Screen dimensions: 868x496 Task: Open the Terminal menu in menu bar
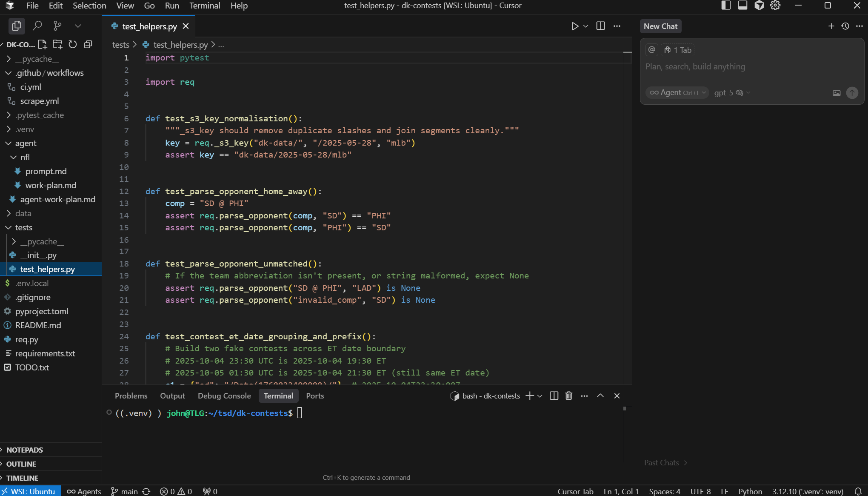205,6
